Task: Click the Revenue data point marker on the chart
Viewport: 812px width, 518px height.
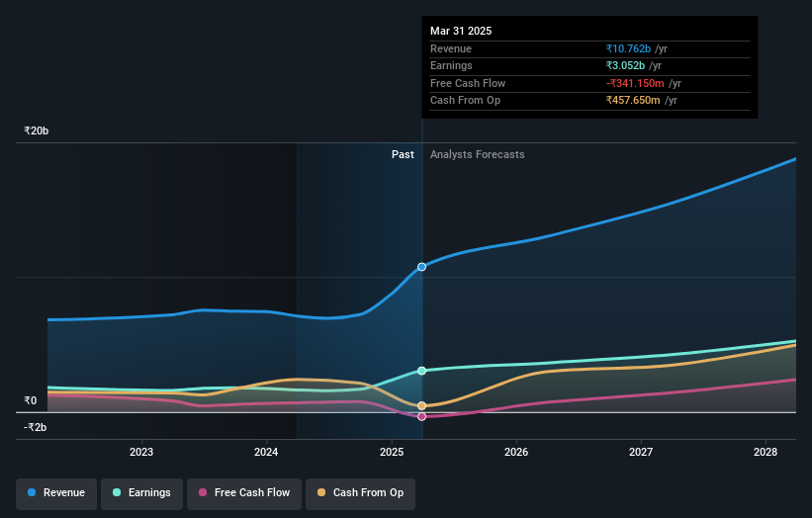Action: click(x=421, y=267)
